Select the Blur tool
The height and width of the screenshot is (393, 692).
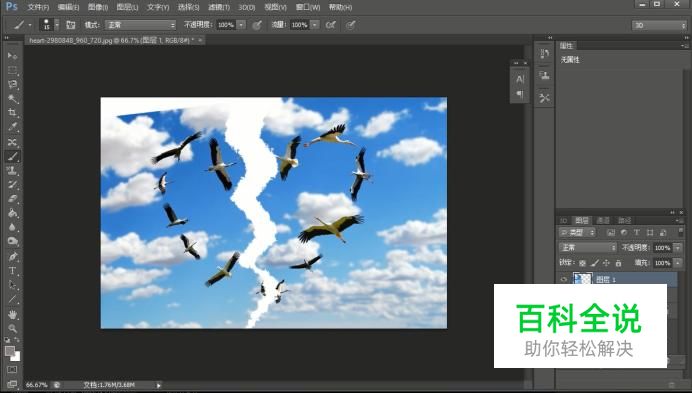[12, 227]
